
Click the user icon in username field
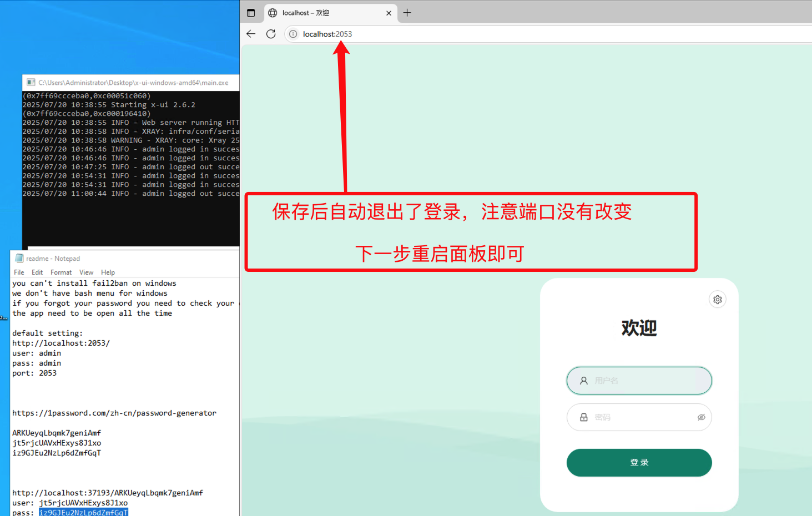tap(584, 381)
